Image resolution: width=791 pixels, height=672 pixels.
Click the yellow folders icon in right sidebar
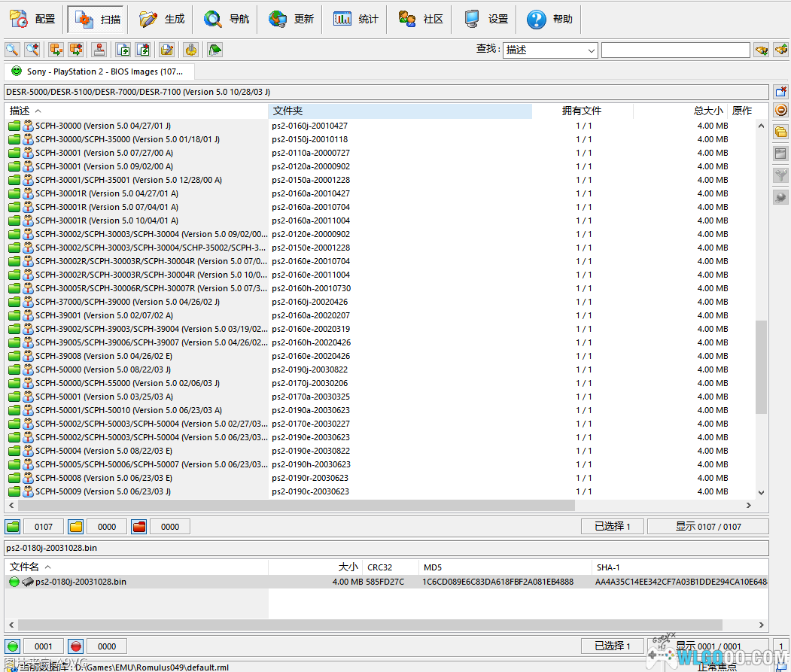click(781, 132)
